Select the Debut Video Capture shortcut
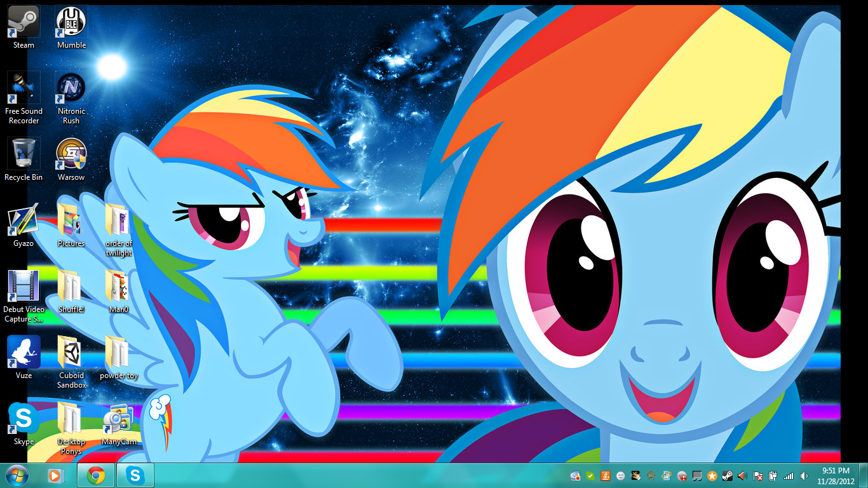Image resolution: width=868 pixels, height=488 pixels. (x=24, y=296)
